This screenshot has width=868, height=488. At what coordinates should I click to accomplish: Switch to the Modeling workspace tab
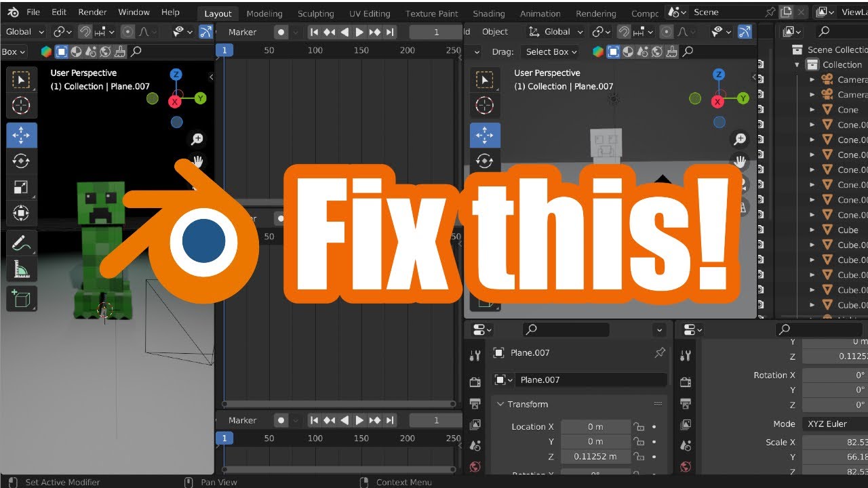click(264, 14)
